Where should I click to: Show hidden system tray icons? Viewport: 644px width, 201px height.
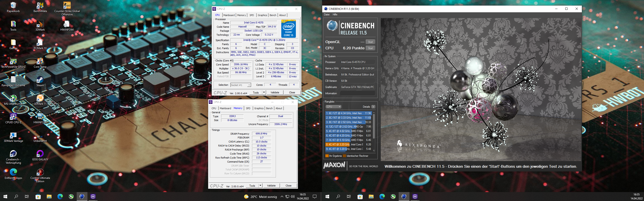point(282,197)
